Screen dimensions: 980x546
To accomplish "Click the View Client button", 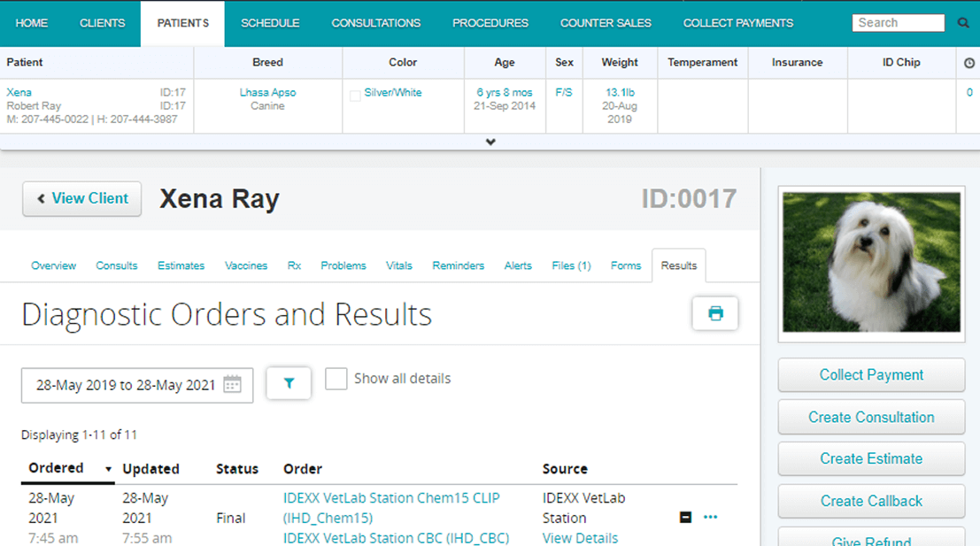I will [81, 198].
